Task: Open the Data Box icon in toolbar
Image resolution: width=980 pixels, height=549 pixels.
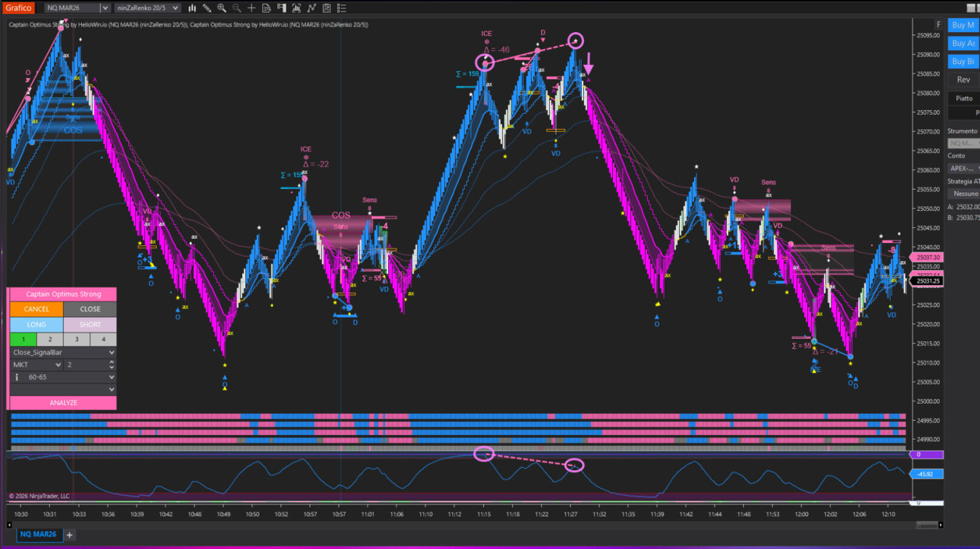Action: [x=267, y=8]
